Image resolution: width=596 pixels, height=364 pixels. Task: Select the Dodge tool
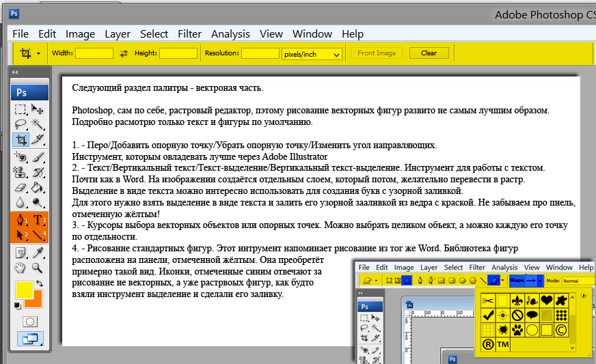[x=37, y=203]
